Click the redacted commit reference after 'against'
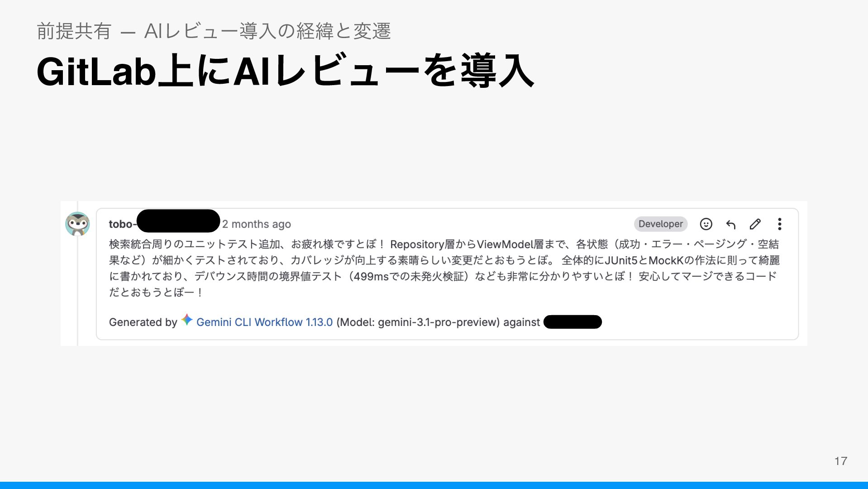The width and height of the screenshot is (868, 489). [572, 322]
